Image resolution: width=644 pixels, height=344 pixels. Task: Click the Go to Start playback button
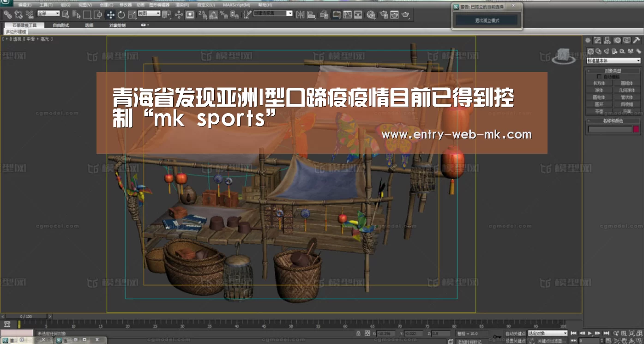pyautogui.click(x=574, y=333)
